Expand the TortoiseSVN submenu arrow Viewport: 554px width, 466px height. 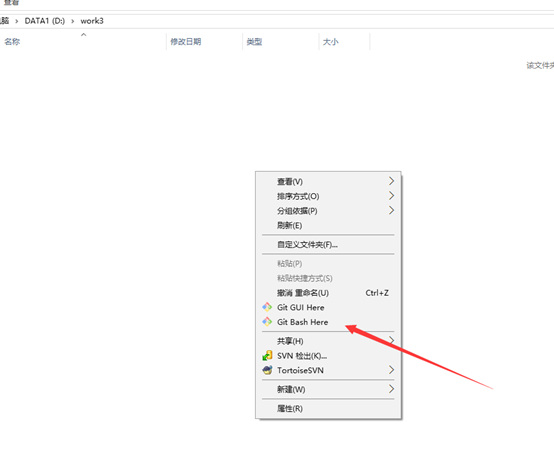tap(391, 370)
